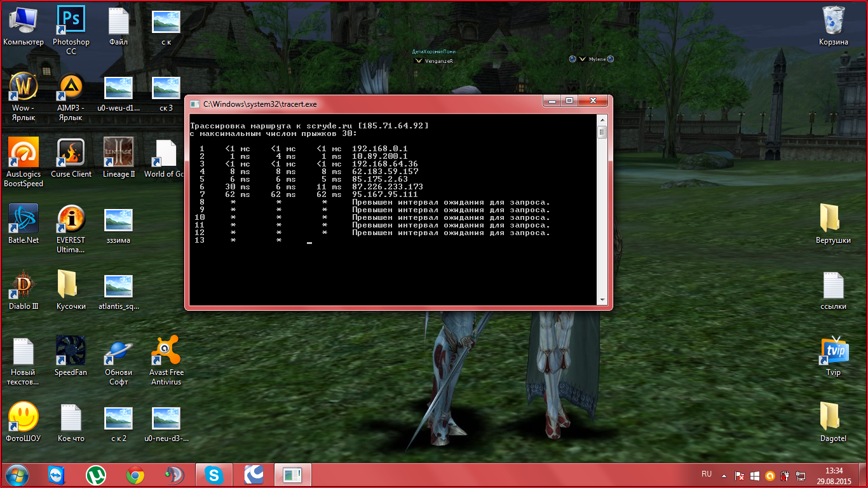The height and width of the screenshot is (488, 868).
Task: Select the Вертушки folder on desktop
Action: click(833, 220)
